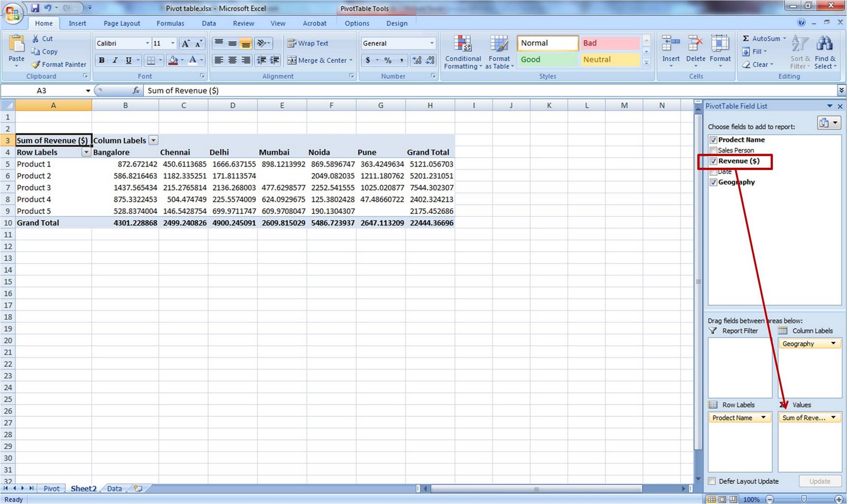Enable Defer Layout Update

click(x=711, y=481)
